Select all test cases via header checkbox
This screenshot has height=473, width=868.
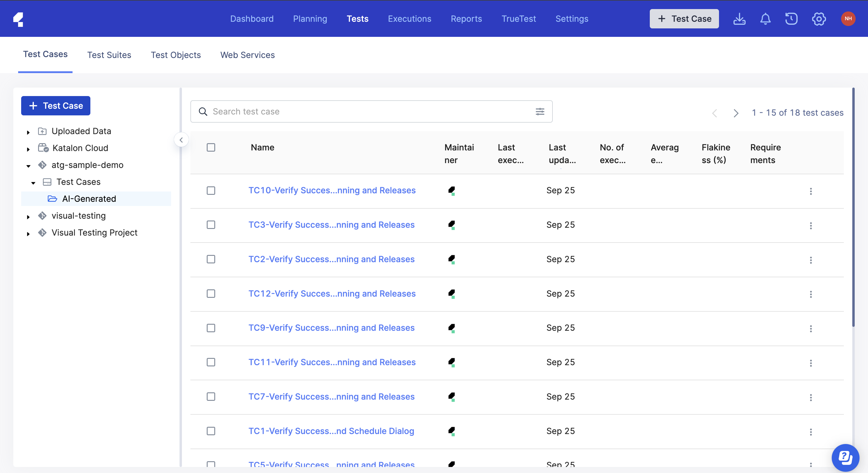tap(211, 147)
